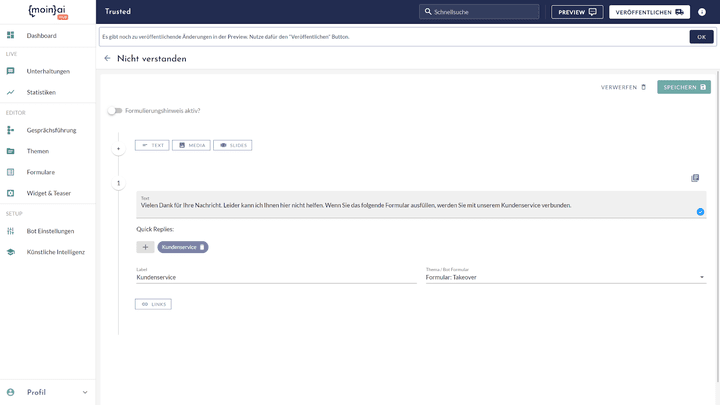This screenshot has height=405, width=720.
Task: Add a Media block
Action: point(191,145)
